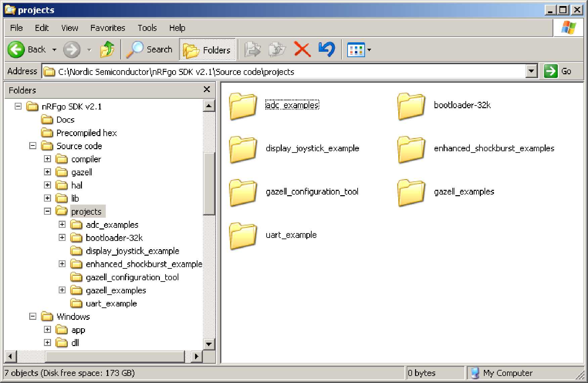The image size is (588, 383).
Task: Expand the app tree node
Action: tap(47, 330)
